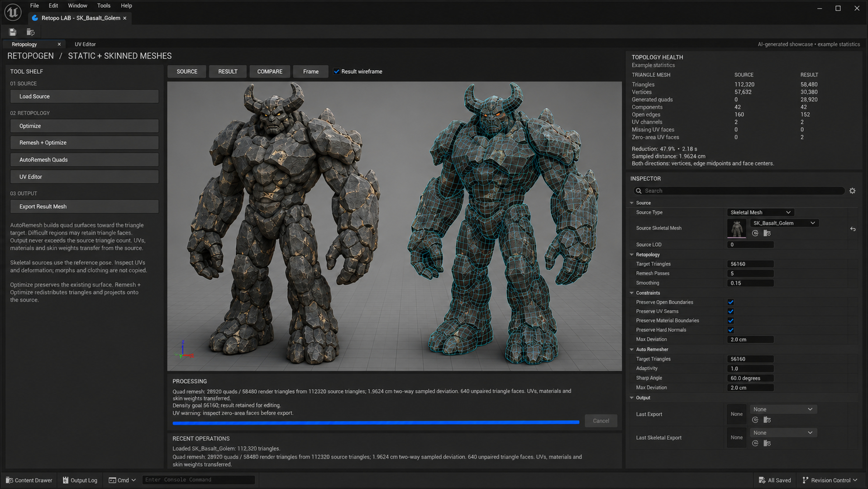Browse to Last Export asset icon
This screenshot has height=489, width=868.
click(767, 420)
